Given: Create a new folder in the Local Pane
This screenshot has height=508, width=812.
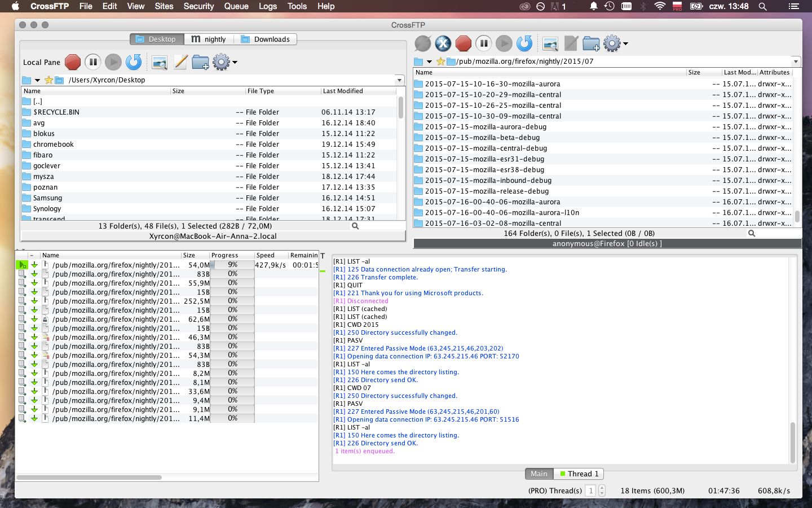Looking at the screenshot, I should tap(200, 62).
